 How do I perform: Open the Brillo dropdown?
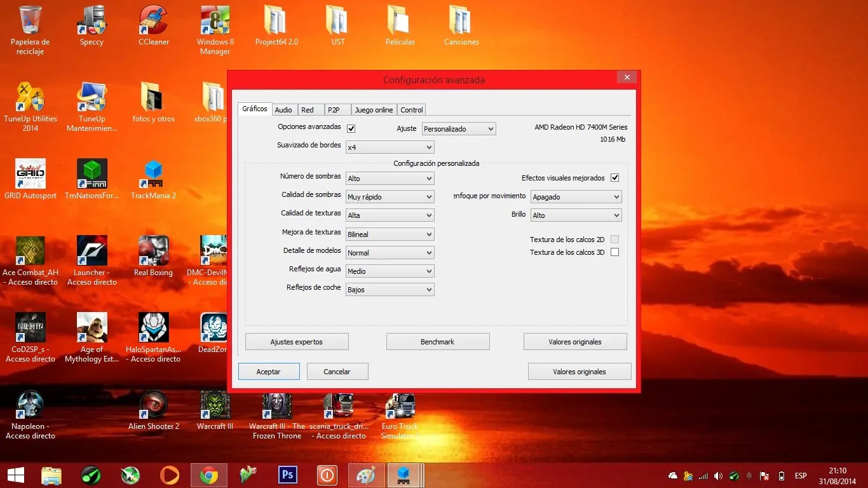click(x=576, y=215)
